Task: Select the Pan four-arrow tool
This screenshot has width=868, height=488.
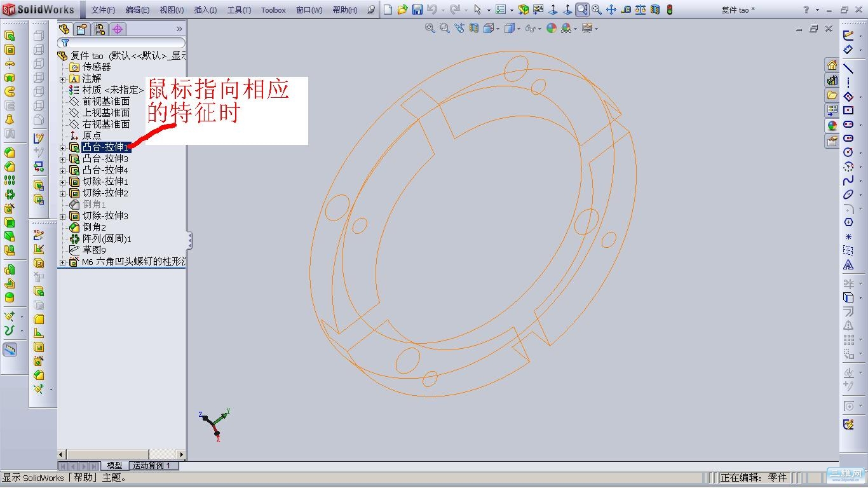Action: point(611,10)
